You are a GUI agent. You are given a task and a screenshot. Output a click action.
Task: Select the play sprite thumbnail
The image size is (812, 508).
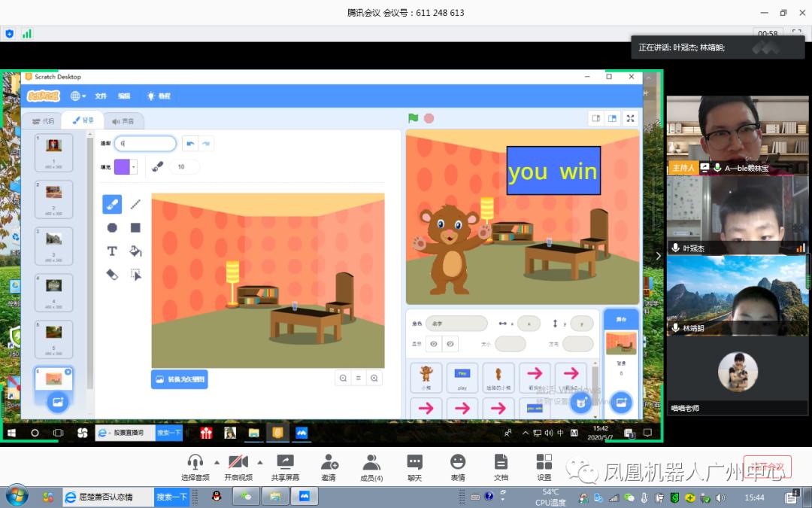point(462,377)
